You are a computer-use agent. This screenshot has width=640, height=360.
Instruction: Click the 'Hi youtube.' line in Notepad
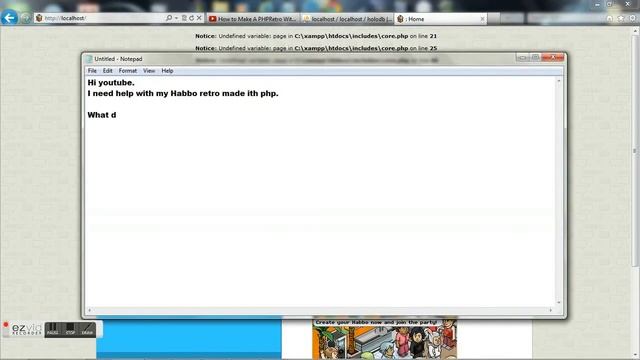coord(111,82)
